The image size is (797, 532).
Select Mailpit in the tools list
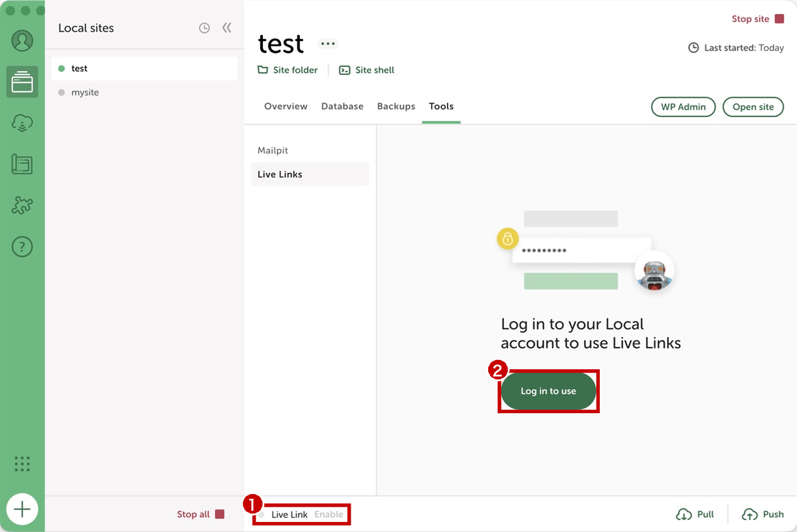(x=310, y=151)
